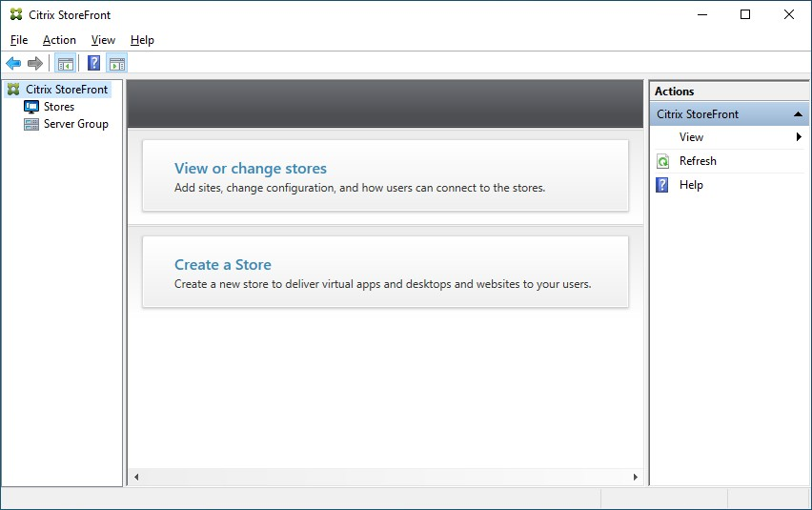Screen dimensions: 812x510
Task: Open the View menu in menu bar
Action: tap(103, 40)
